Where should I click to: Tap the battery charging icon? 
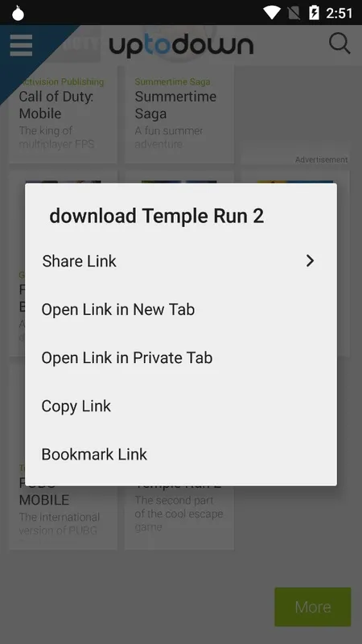tap(314, 13)
